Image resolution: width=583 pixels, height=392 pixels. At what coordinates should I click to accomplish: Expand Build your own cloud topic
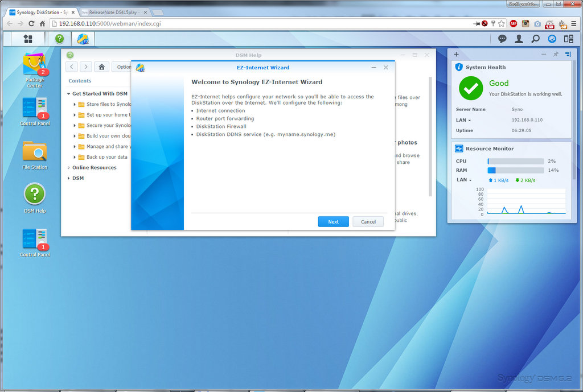click(x=75, y=136)
